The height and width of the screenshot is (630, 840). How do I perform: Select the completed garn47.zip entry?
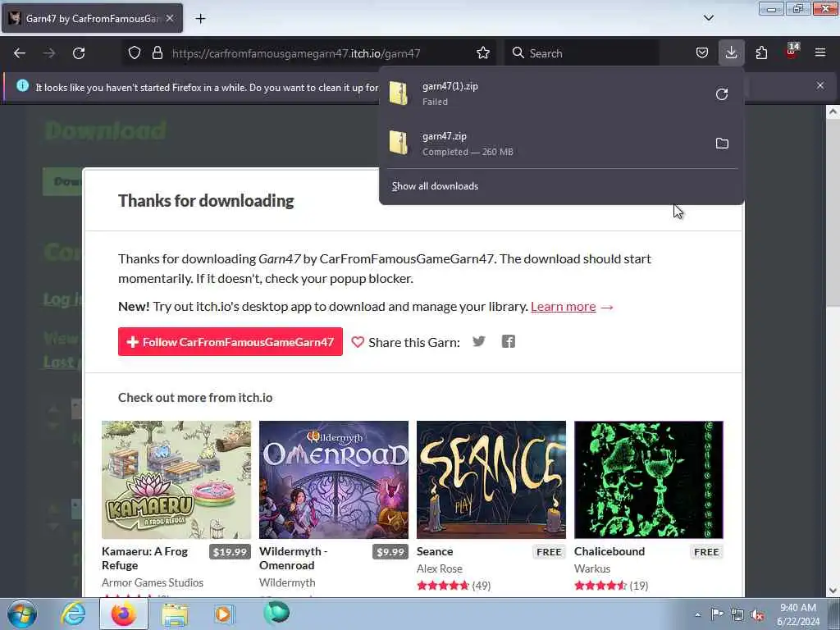[x=561, y=144]
